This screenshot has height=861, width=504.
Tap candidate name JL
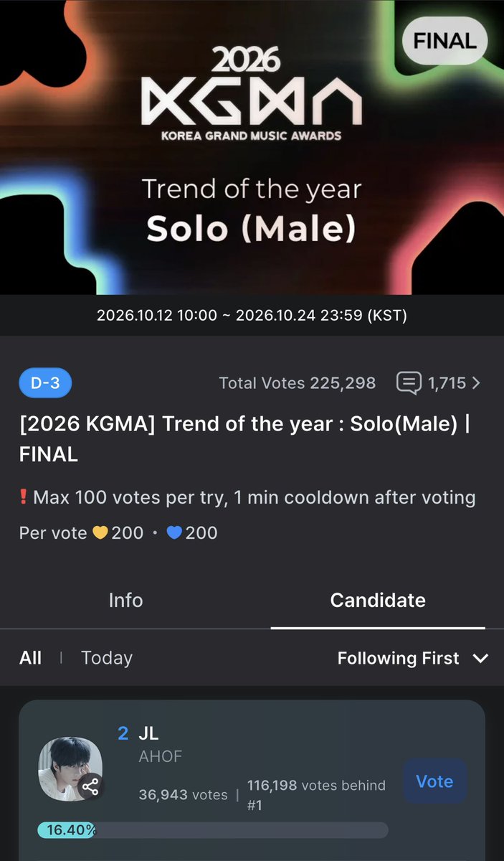tap(148, 733)
